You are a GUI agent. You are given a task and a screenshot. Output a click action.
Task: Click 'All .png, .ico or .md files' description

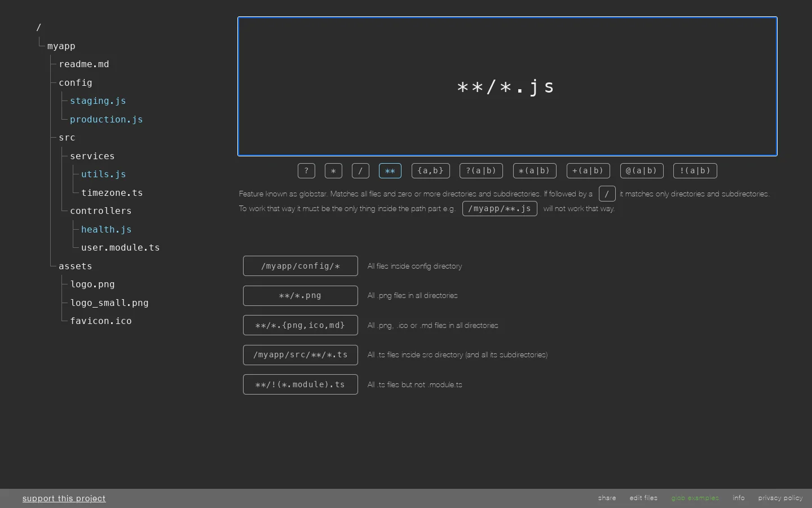click(x=433, y=325)
